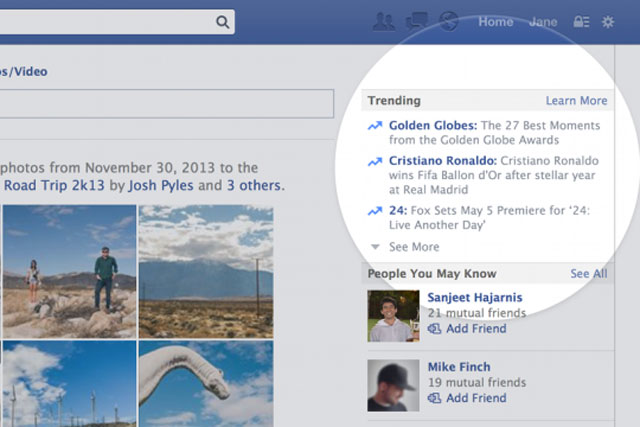Click Fox Sets May 5 Premiere headline

pos(489,218)
